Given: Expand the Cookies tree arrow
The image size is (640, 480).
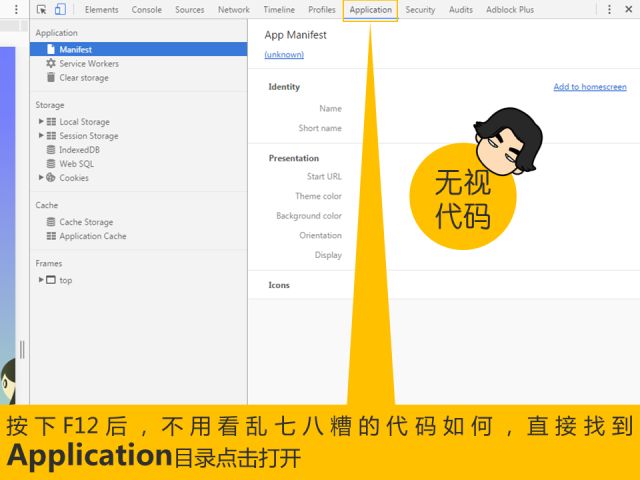Looking at the screenshot, I should 41,177.
